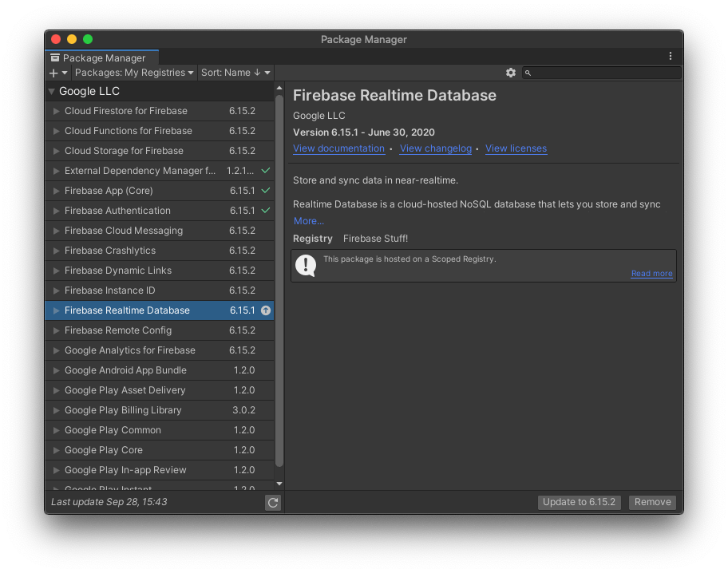Screen dimensions: 728x573
Task: Expand Google Play Billing Library versions
Action: pyautogui.click(x=56, y=411)
